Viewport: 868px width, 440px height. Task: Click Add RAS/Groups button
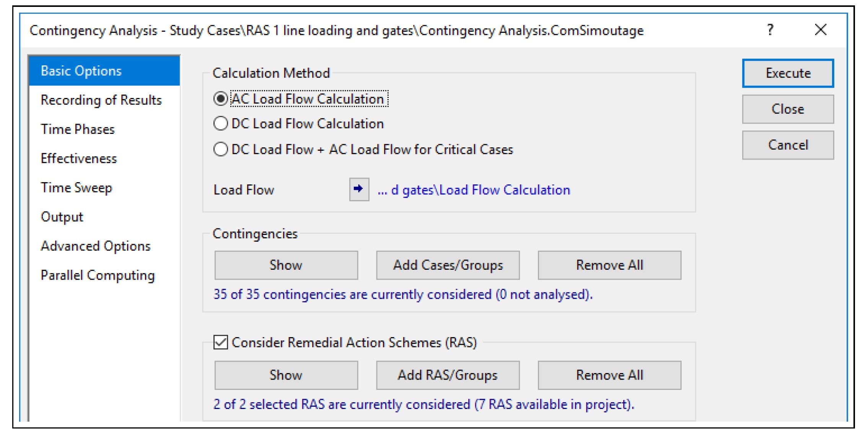pyautogui.click(x=448, y=375)
